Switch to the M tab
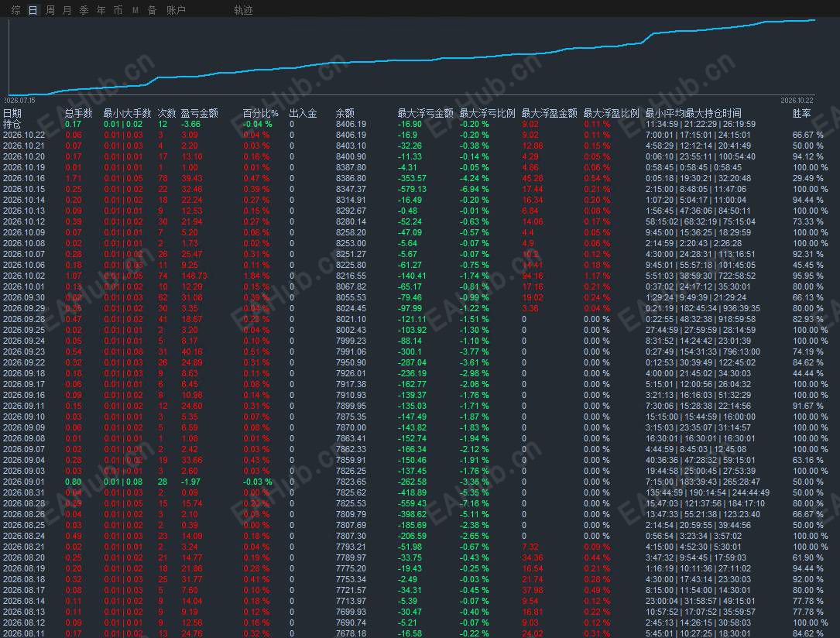Screen dimensions: 840x638 [x=135, y=10]
